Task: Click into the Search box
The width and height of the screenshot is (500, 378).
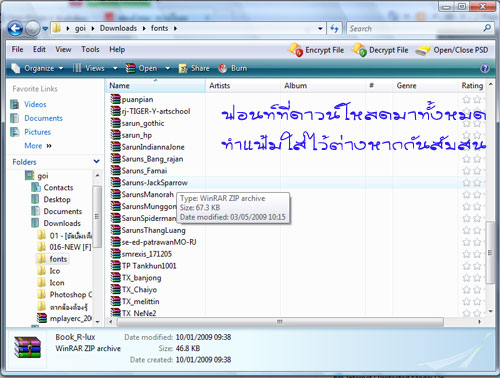Action: click(x=415, y=29)
